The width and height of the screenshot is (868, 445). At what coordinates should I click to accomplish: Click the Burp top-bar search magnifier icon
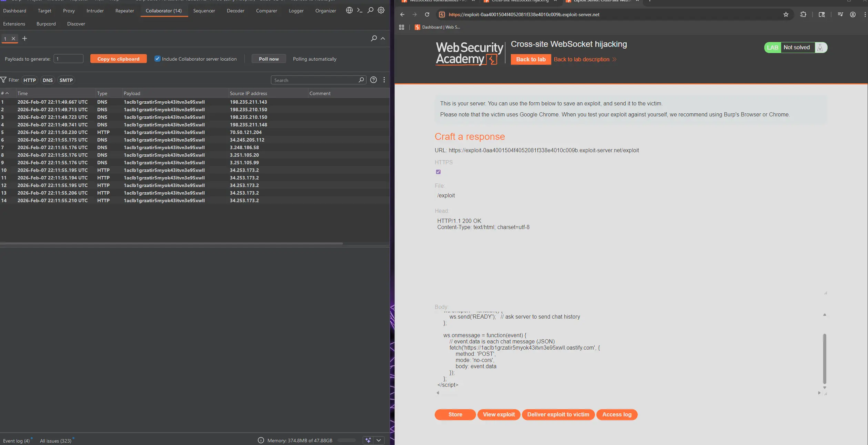pos(370,10)
